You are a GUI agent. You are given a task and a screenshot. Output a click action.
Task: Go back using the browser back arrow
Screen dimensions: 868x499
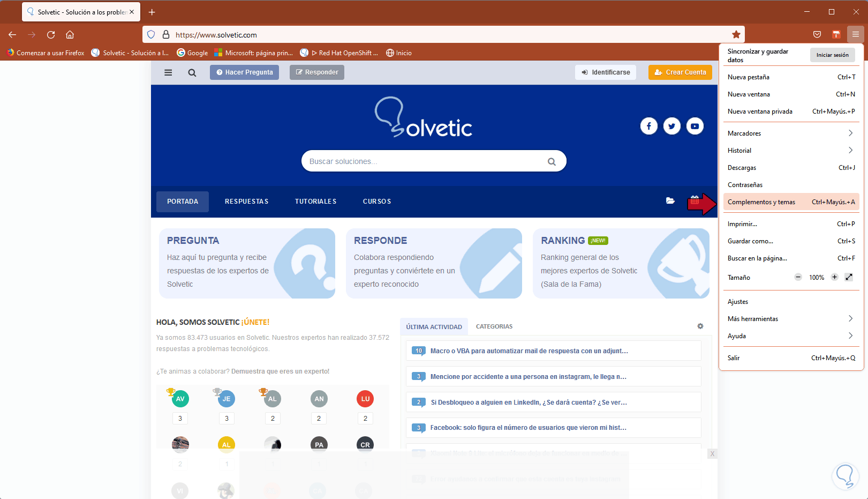pyautogui.click(x=12, y=35)
